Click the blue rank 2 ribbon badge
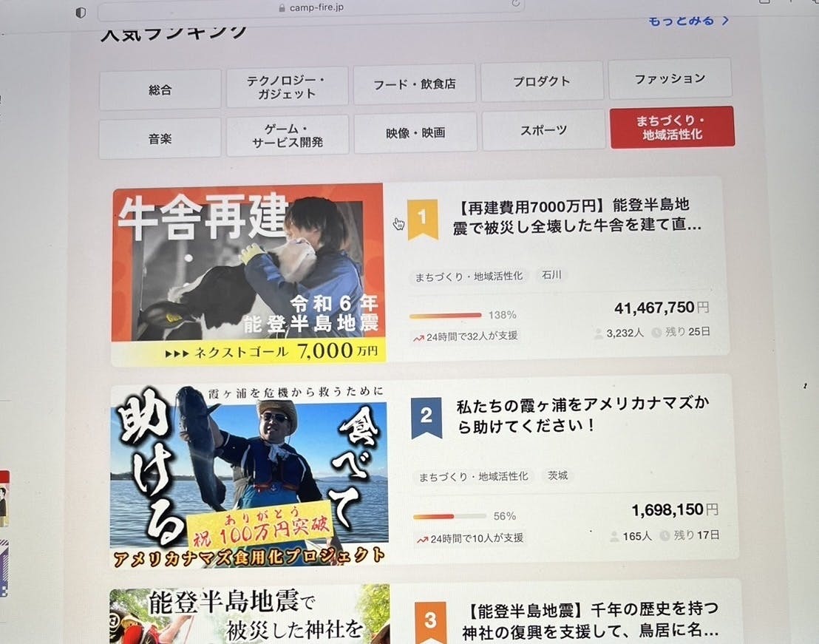 [427, 417]
